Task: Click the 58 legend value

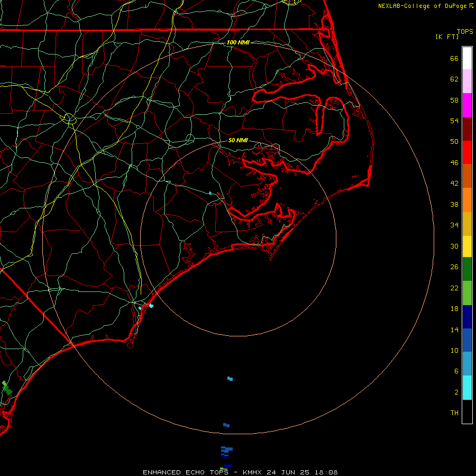Action: point(454,100)
